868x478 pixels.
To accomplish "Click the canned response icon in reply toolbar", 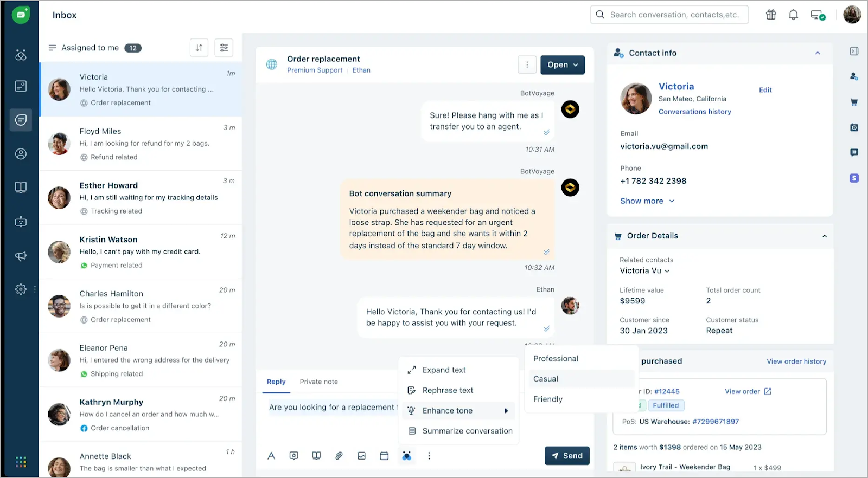I will click(x=293, y=456).
